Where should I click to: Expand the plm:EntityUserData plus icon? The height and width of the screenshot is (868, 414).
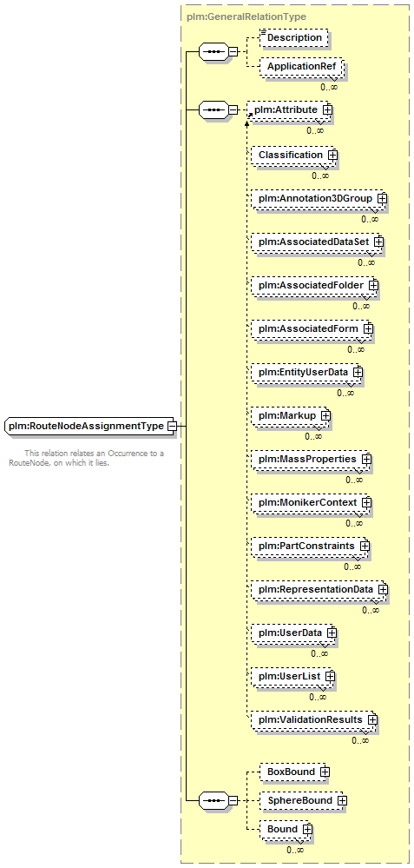[358, 372]
